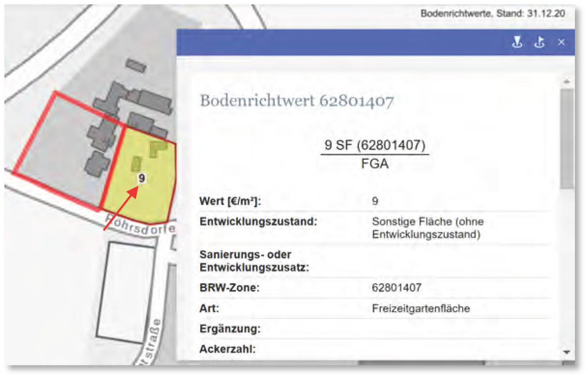Click the 'Sanierungs- oder Entwicklungszusatz:' label
The image size is (588, 378).
[254, 260]
